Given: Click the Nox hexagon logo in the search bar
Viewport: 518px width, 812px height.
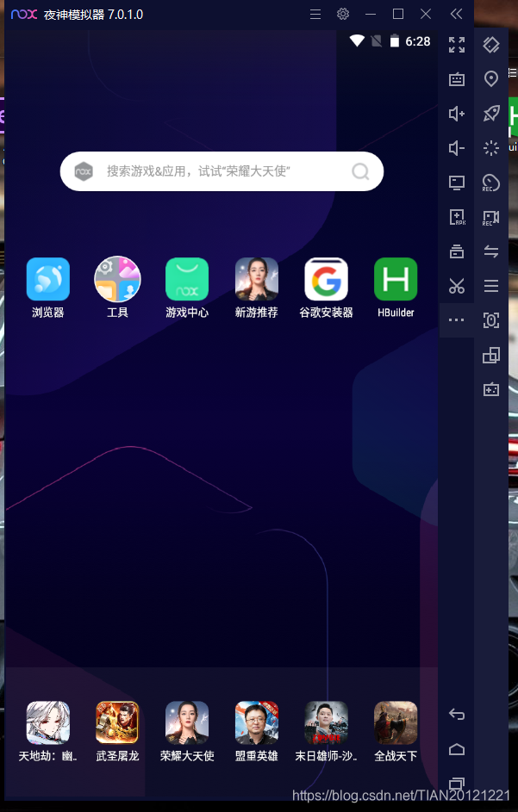Looking at the screenshot, I should click(x=84, y=171).
